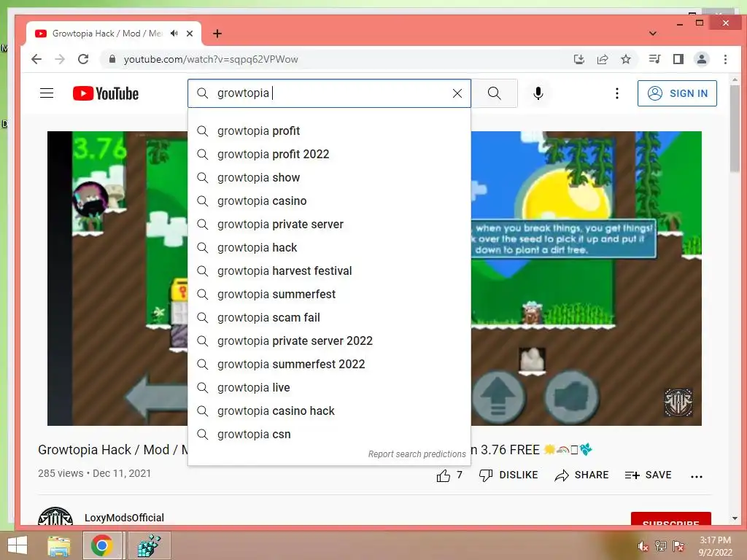Open File Explorer from taskbar
The image size is (747, 560).
pyautogui.click(x=59, y=545)
